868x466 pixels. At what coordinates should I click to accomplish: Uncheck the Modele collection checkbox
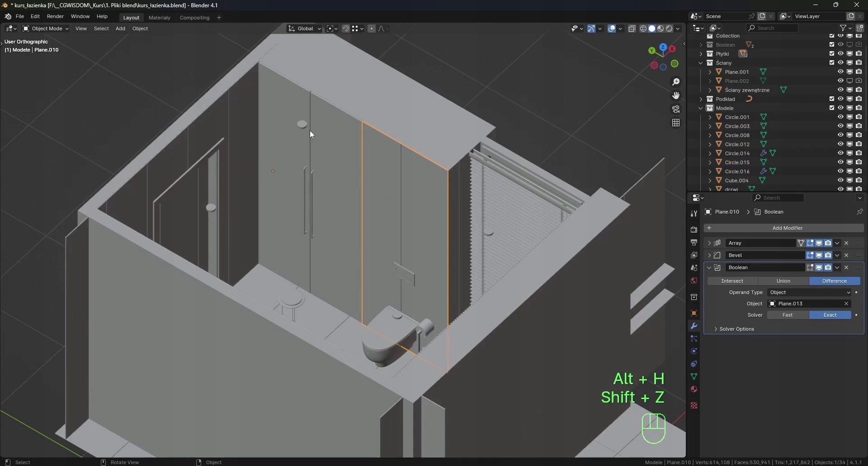tap(832, 108)
